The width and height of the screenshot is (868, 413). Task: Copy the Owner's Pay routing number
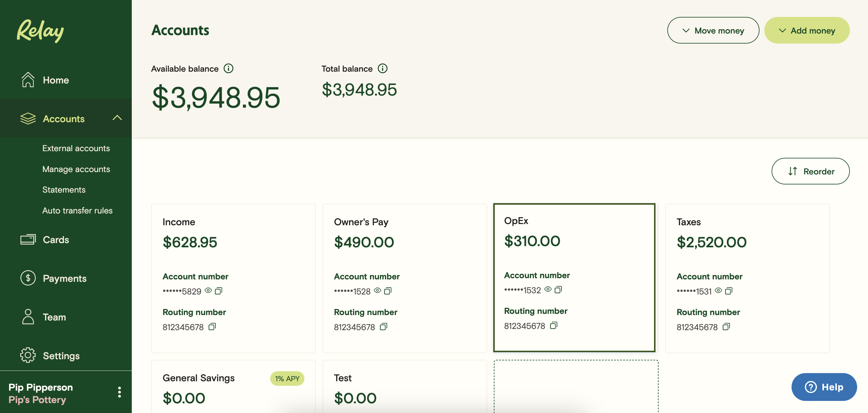pyautogui.click(x=384, y=327)
